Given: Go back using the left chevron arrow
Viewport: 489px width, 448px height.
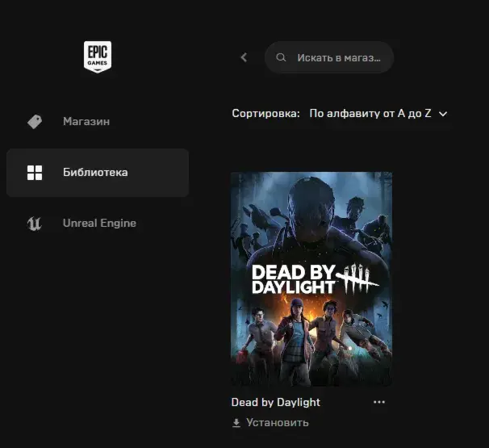Looking at the screenshot, I should (x=244, y=57).
